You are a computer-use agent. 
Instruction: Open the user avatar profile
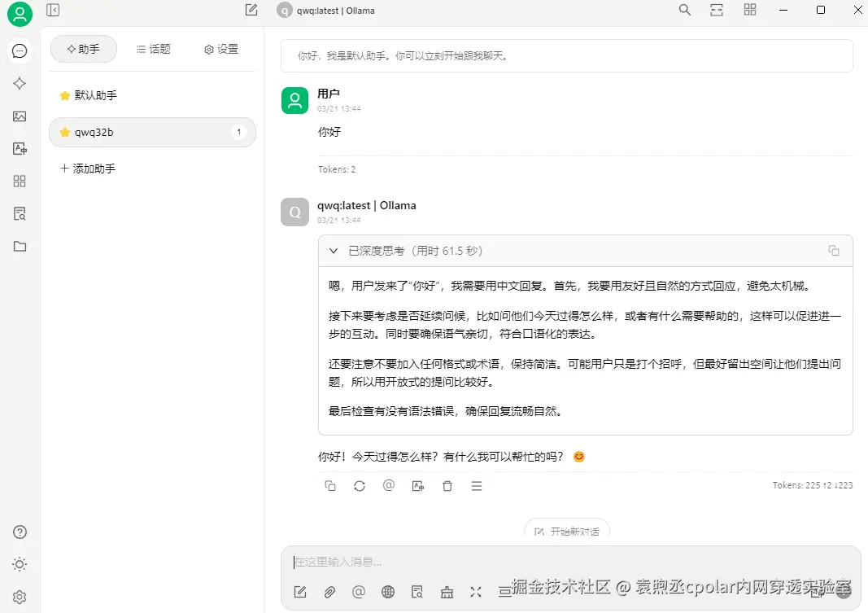point(20,14)
